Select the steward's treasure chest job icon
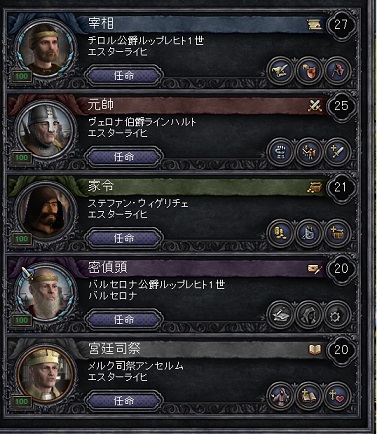 pos(337,234)
